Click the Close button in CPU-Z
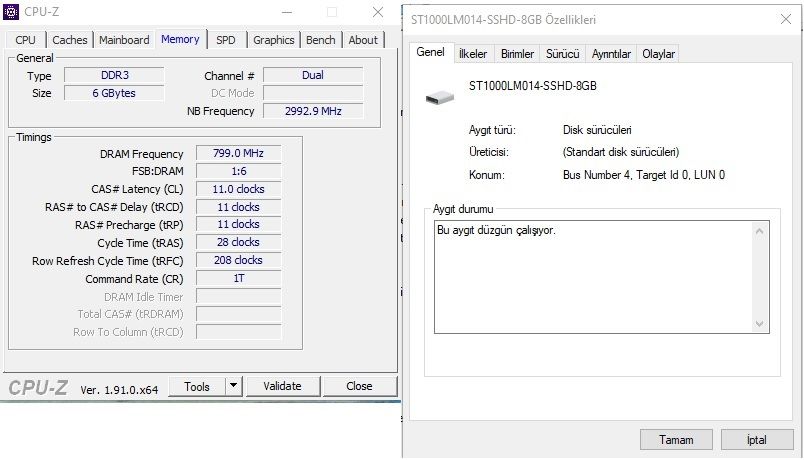 pyautogui.click(x=359, y=386)
